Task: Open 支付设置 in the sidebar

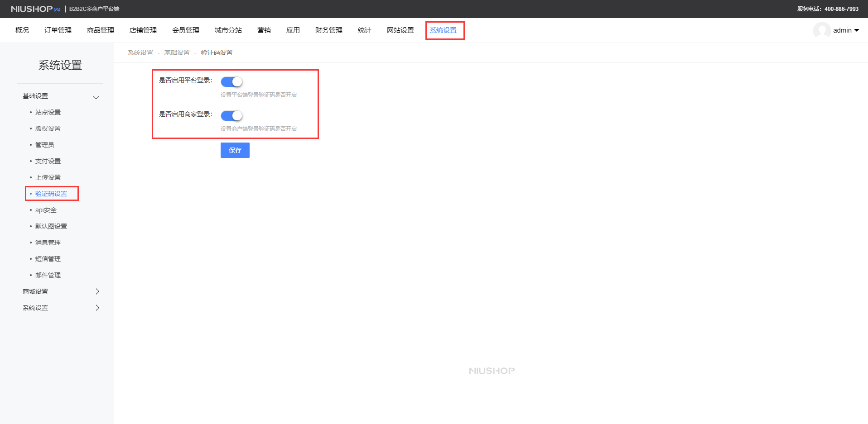Action: pos(48,161)
